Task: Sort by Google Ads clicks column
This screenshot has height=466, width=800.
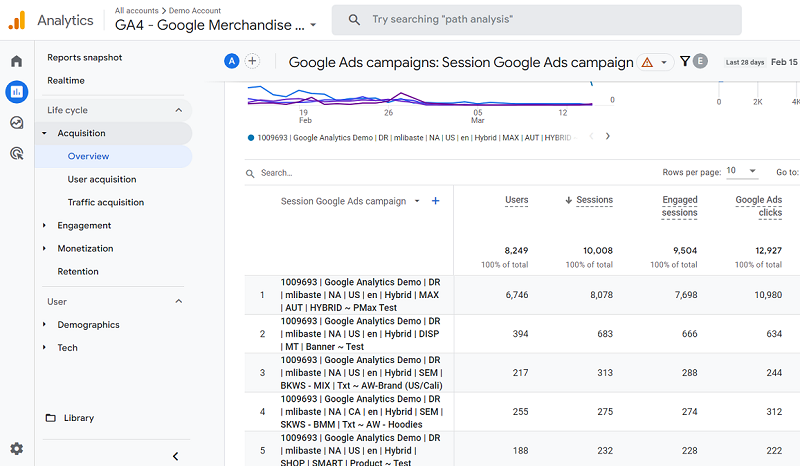Action: pos(759,206)
